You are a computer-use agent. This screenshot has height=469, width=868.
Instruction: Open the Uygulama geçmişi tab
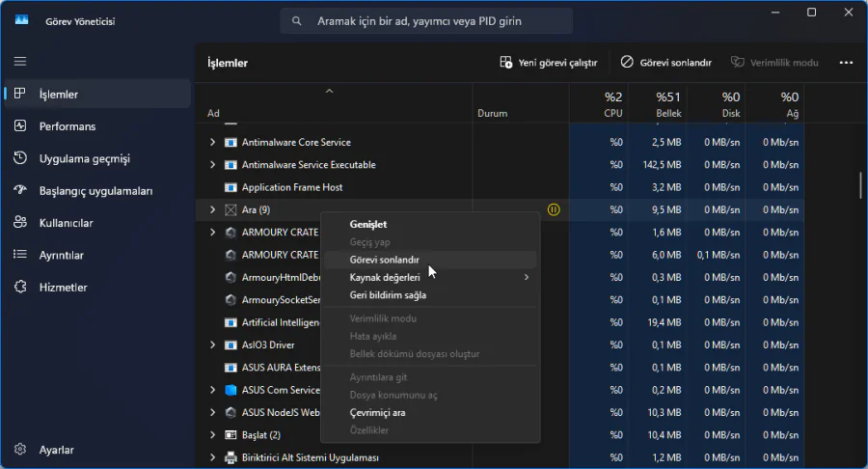tap(97, 158)
